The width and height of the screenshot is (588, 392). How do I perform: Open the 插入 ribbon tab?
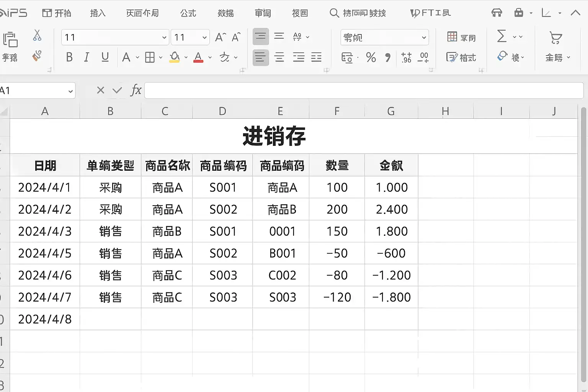tap(98, 13)
